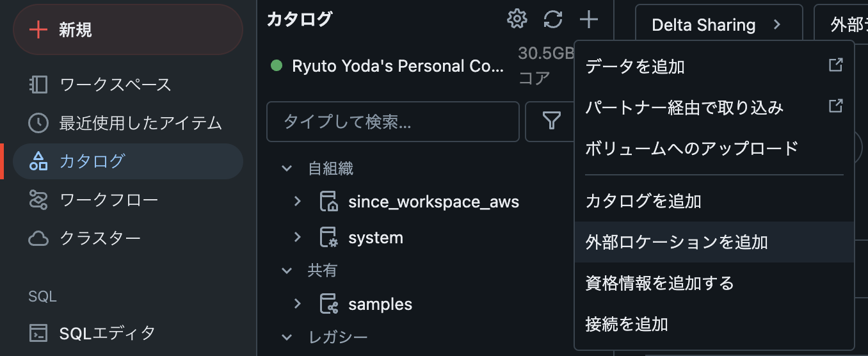Collapse the 自組織 section

click(x=286, y=168)
